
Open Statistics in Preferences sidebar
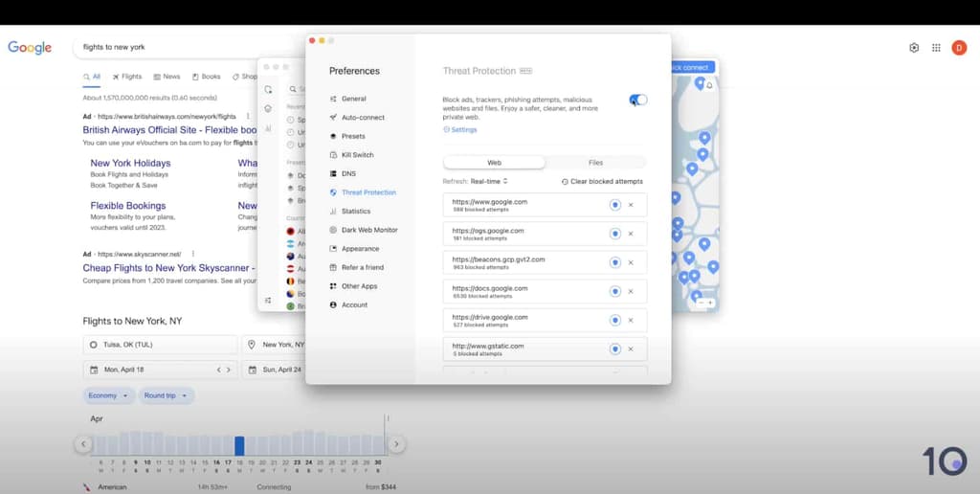click(x=356, y=212)
